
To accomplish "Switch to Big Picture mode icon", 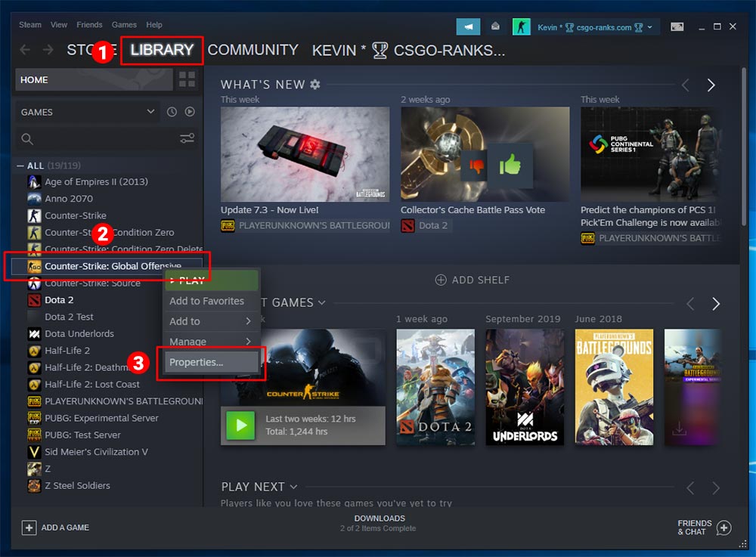I will (677, 26).
